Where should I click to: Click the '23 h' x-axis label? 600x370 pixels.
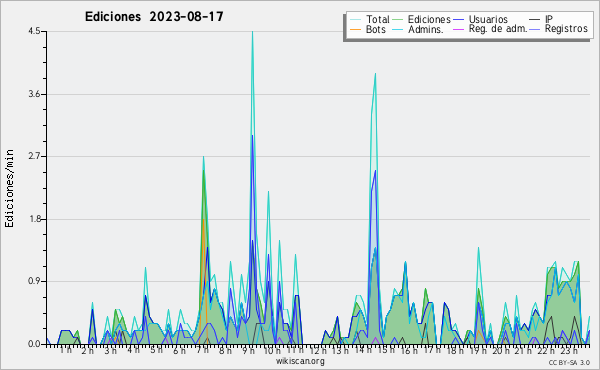coord(569,351)
